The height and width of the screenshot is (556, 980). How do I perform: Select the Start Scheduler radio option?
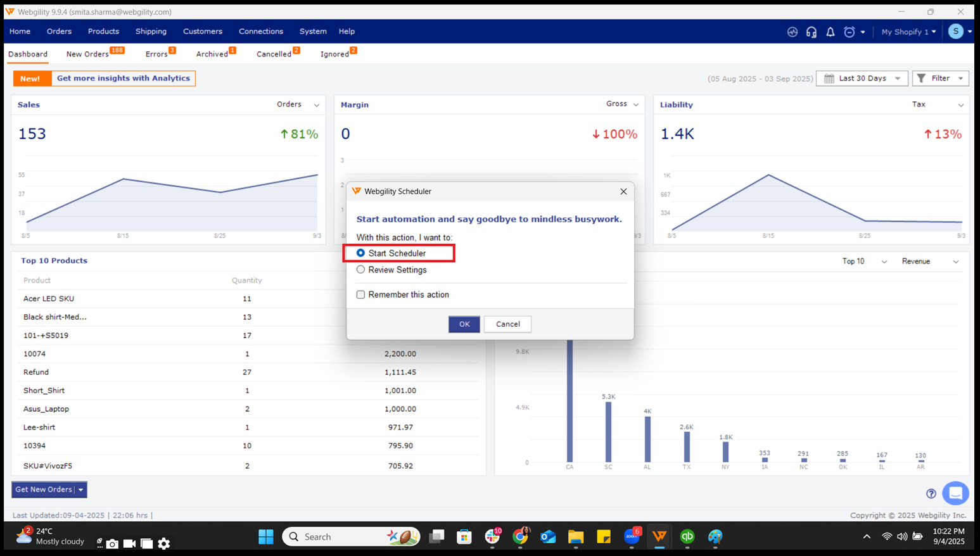pos(360,253)
